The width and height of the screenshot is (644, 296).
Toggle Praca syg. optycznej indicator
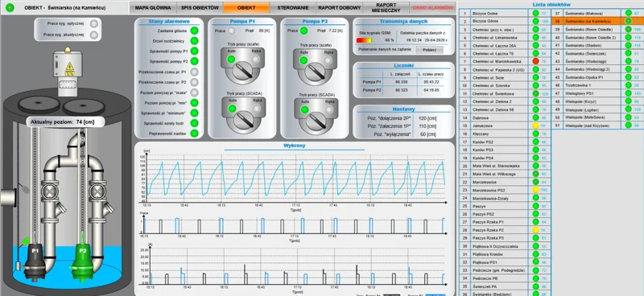click(x=94, y=24)
